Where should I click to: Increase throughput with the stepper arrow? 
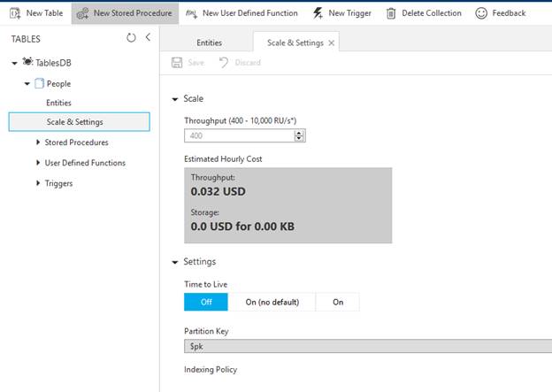click(300, 133)
